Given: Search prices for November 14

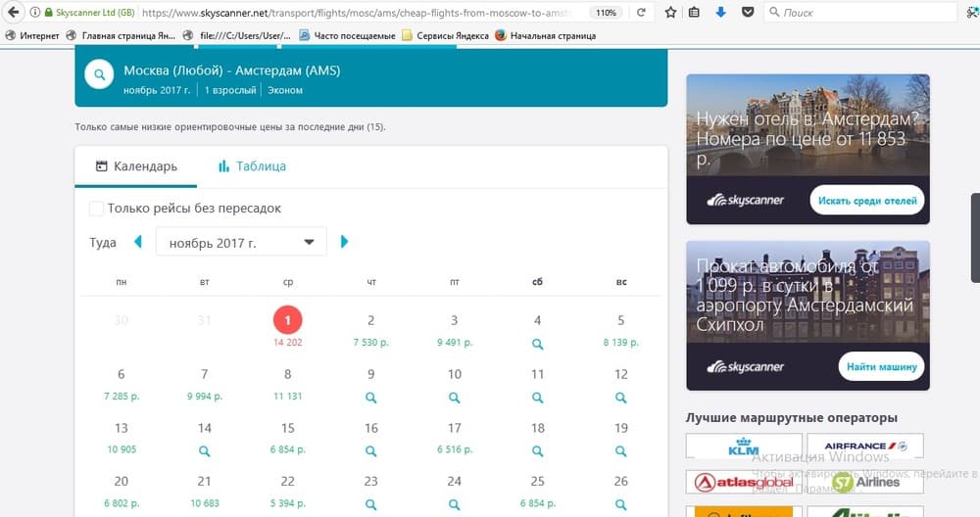Looking at the screenshot, I should click(x=205, y=450).
